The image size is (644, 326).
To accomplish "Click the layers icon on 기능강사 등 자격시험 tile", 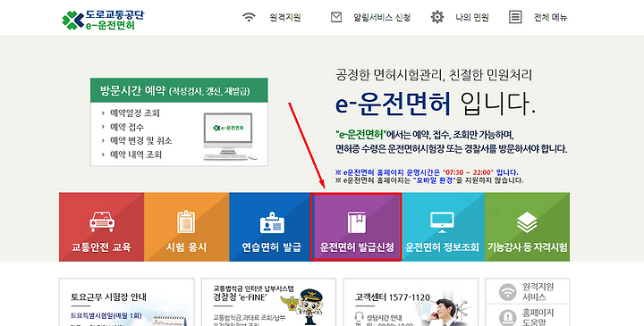I will [x=527, y=222].
